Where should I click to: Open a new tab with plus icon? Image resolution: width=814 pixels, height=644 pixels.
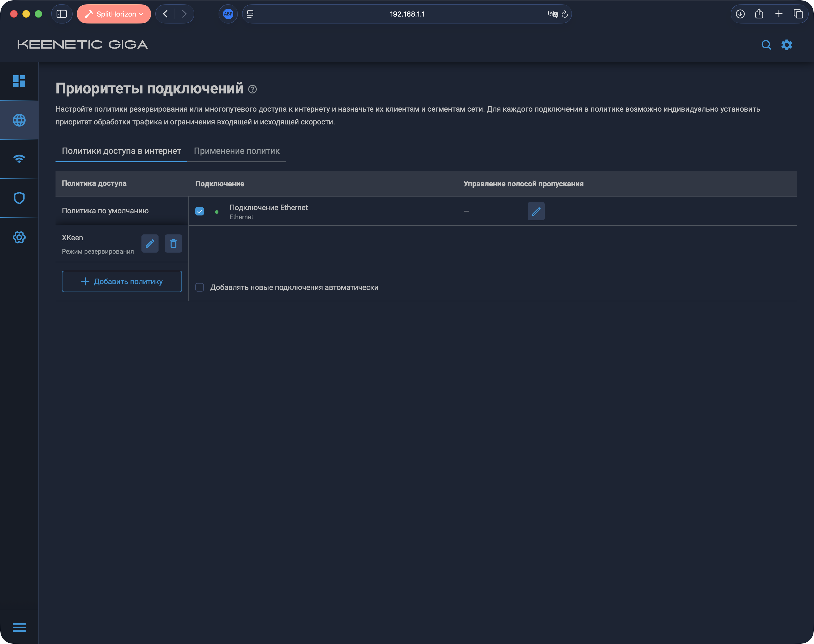779,14
